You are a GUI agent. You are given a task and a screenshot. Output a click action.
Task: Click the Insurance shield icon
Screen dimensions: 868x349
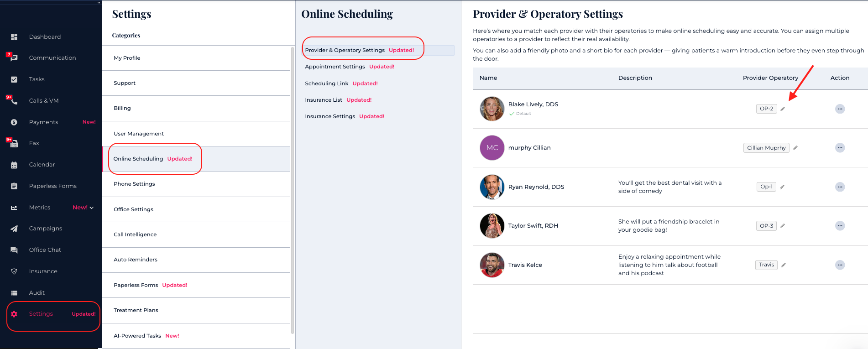[14, 271]
